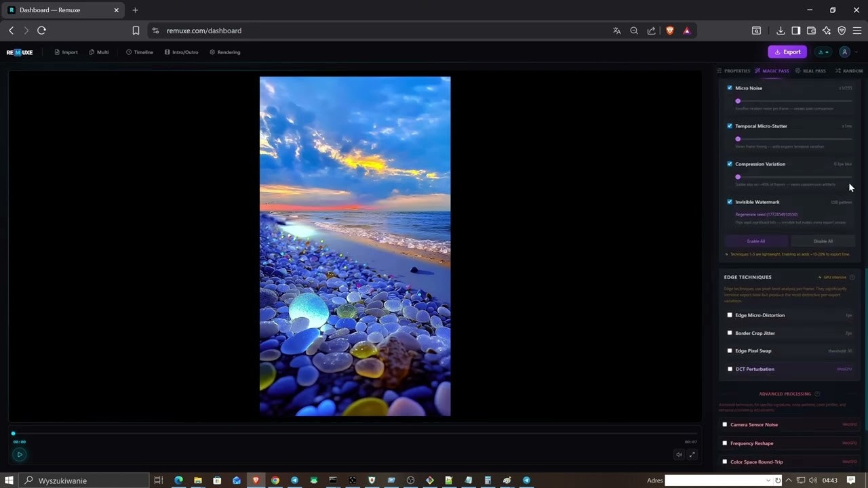Click the account profile icon
Screen dimensions: 868x488
tap(844, 52)
